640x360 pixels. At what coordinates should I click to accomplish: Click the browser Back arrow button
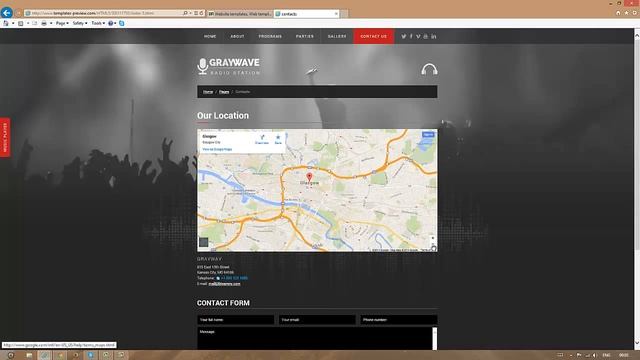coord(6,13)
